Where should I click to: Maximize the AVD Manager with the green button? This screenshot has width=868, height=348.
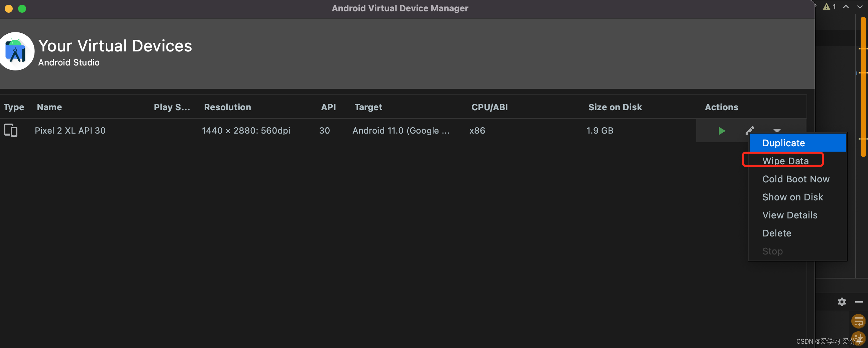[x=22, y=8]
